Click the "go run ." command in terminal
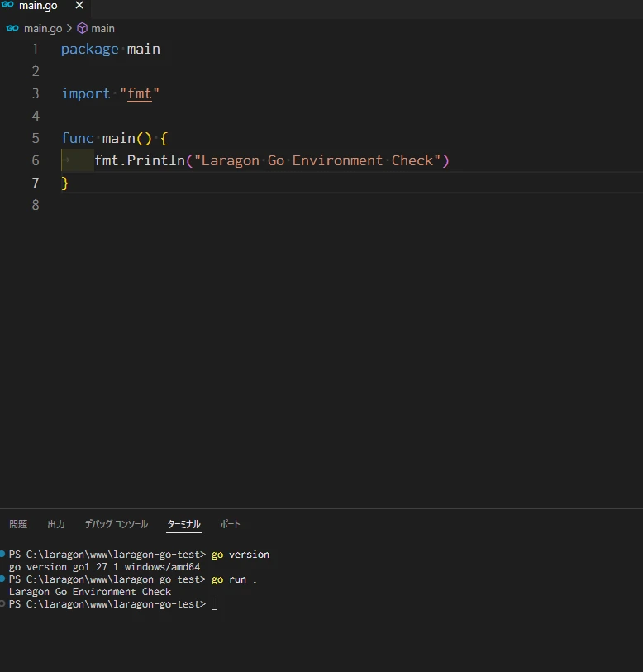Screen dimensions: 643x672 (x=234, y=579)
